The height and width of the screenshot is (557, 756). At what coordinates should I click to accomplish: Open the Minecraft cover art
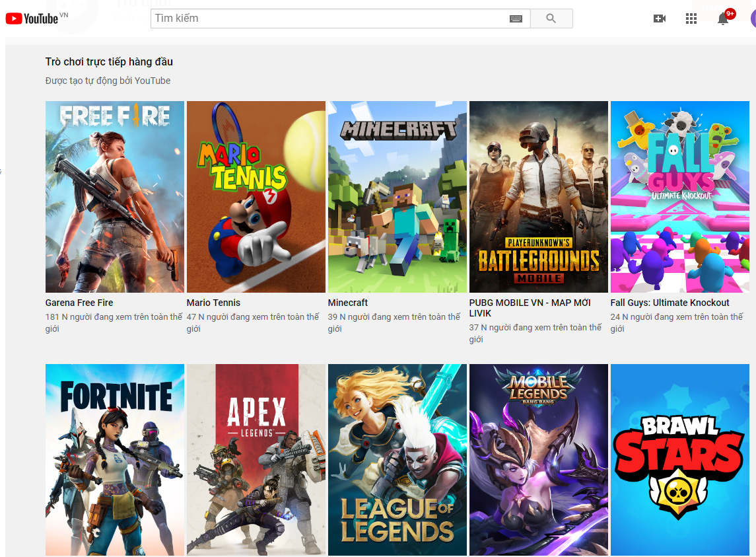[397, 196]
